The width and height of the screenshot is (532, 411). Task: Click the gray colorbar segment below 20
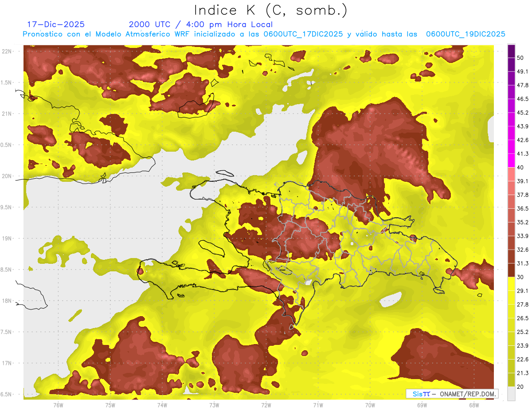tap(511, 393)
